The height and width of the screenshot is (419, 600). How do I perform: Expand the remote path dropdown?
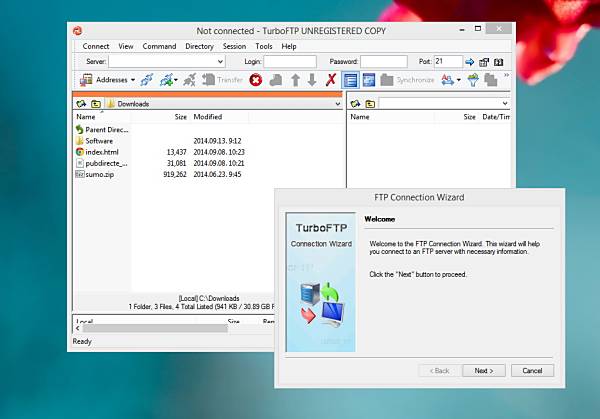(505, 103)
